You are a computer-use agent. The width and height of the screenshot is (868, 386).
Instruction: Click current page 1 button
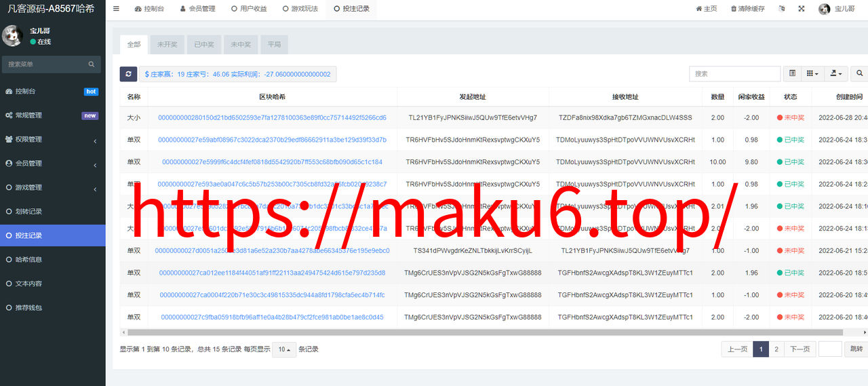[x=761, y=349]
